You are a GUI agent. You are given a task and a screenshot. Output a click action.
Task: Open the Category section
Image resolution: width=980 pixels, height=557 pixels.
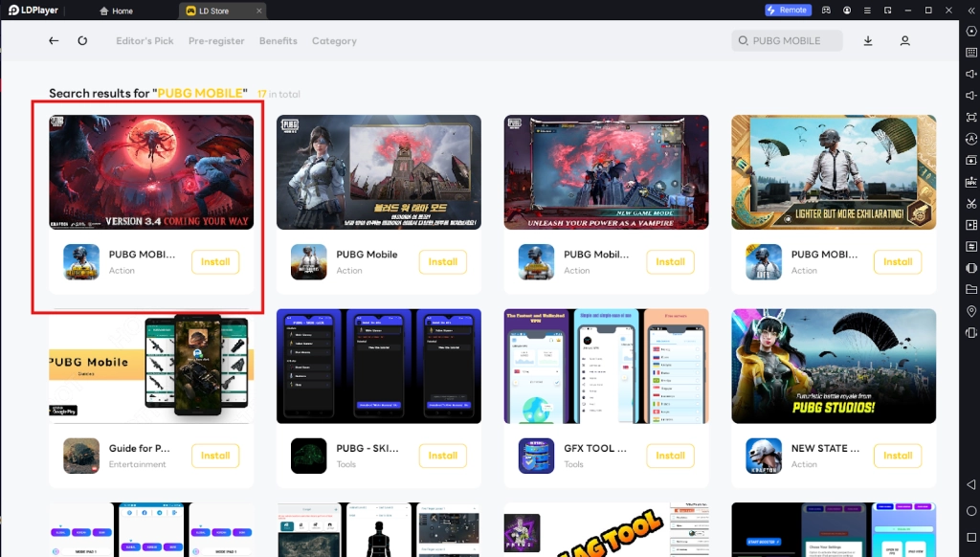pos(334,40)
